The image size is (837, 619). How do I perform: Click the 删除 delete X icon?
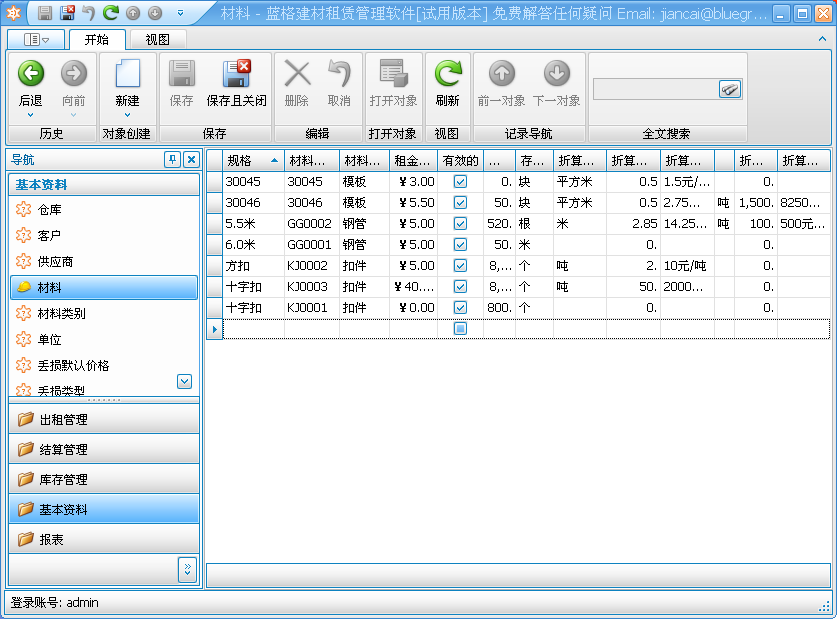297,74
